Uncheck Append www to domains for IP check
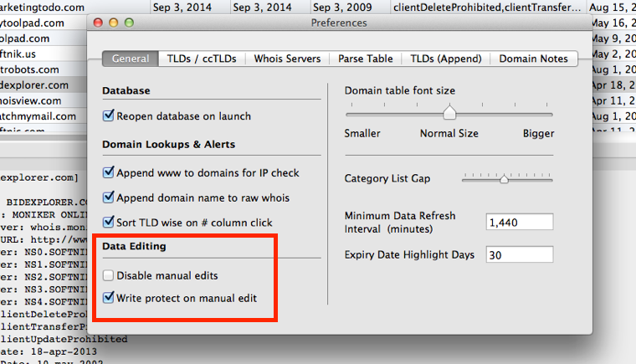This screenshot has width=636, height=364. (108, 172)
